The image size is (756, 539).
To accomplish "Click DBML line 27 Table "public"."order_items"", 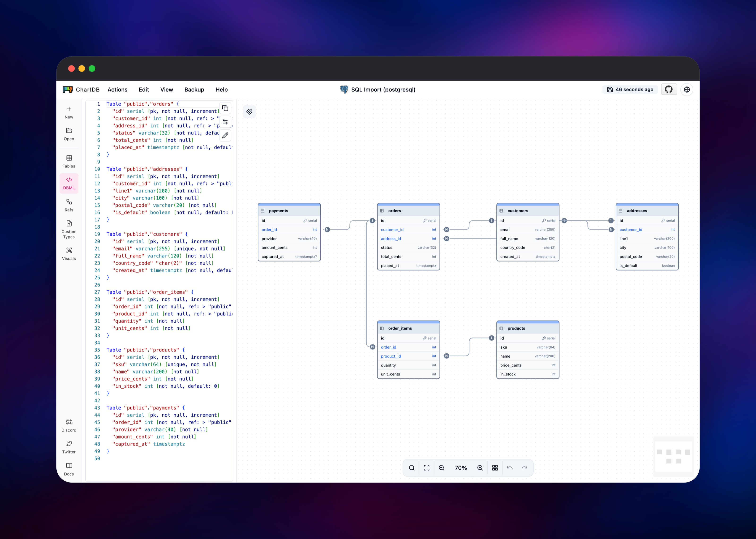I will click(x=150, y=292).
